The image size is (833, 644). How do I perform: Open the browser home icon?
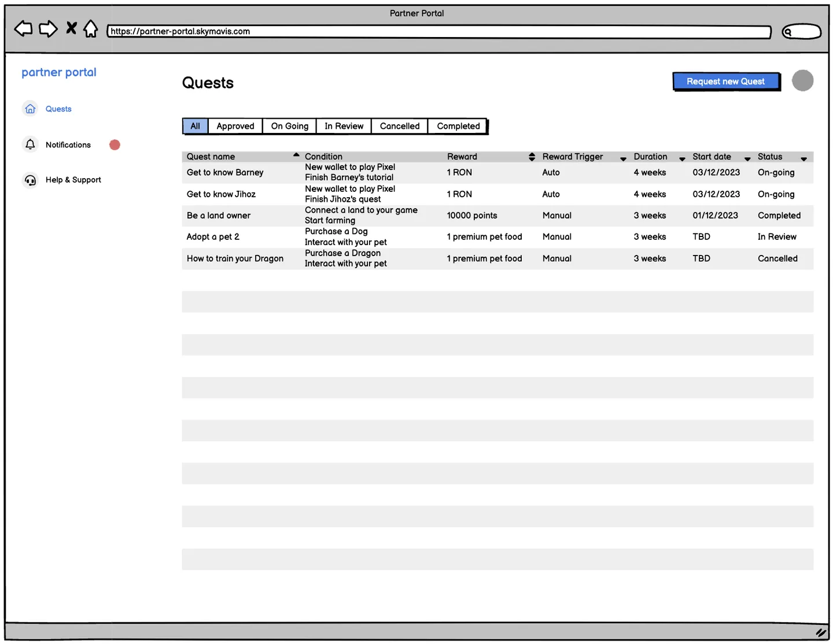[x=91, y=28]
